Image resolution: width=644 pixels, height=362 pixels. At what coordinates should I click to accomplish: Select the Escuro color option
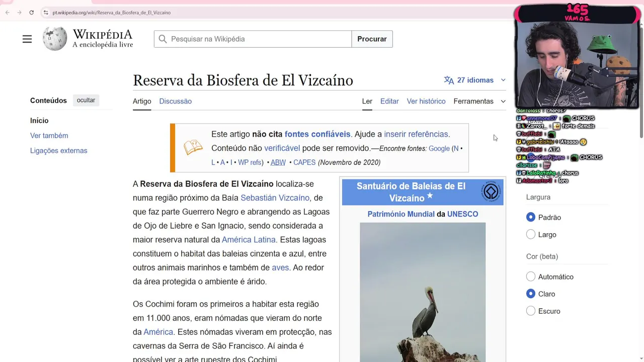tap(530, 311)
